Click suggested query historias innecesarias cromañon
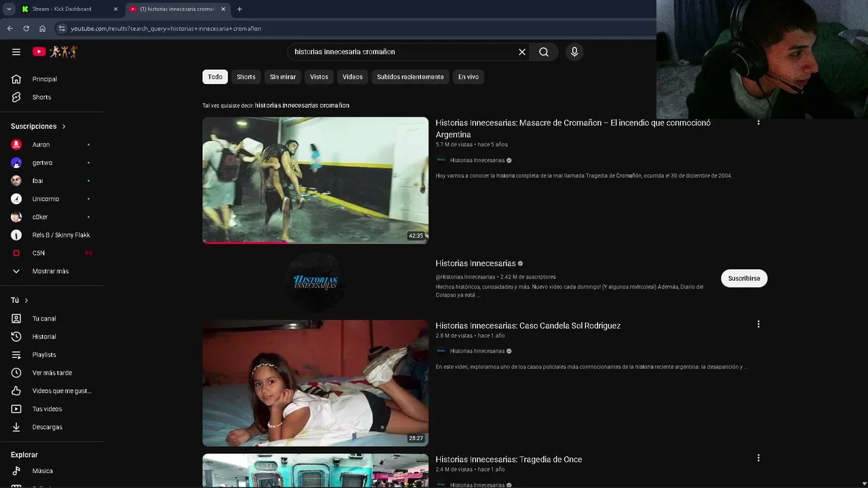The image size is (868, 488). [302, 105]
